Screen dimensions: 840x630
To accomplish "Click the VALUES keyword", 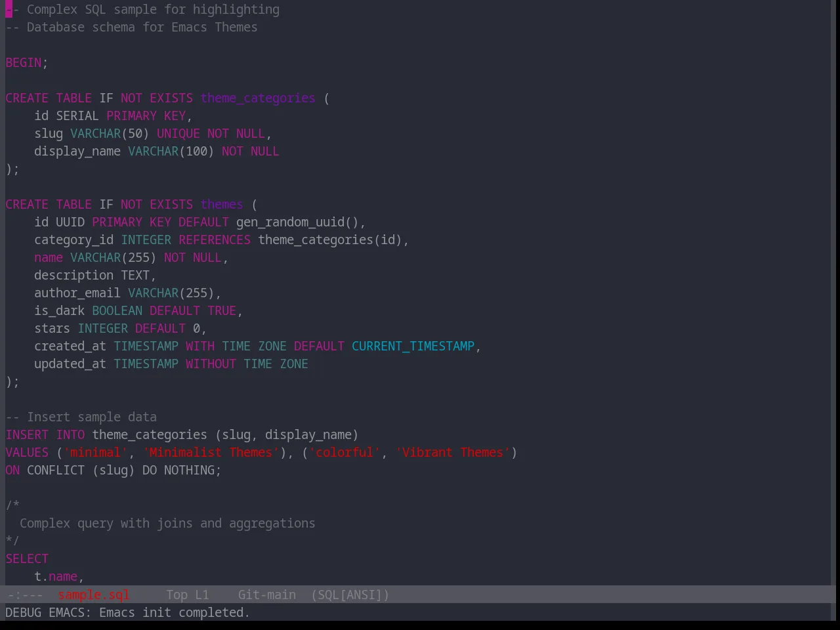I will 27,452.
